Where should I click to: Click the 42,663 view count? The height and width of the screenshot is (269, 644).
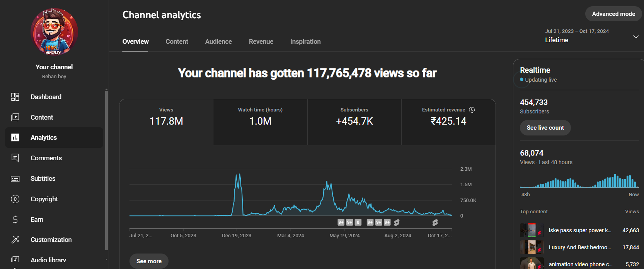[x=630, y=230]
